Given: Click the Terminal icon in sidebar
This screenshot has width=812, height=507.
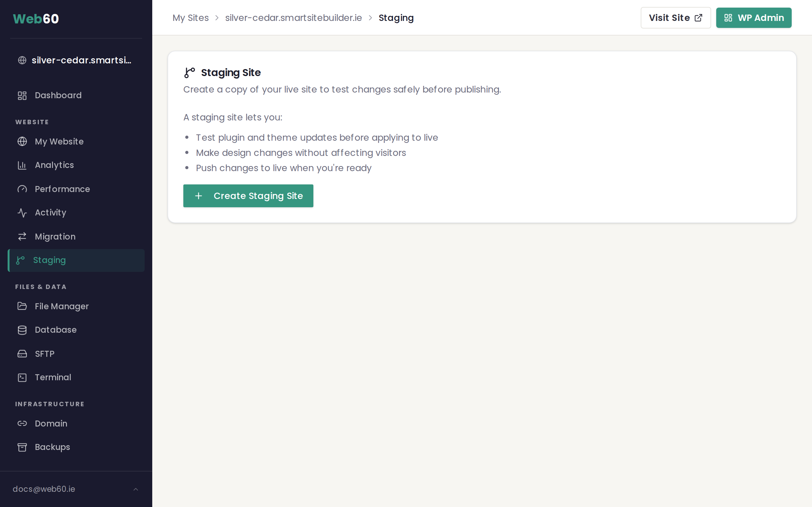Looking at the screenshot, I should (22, 378).
